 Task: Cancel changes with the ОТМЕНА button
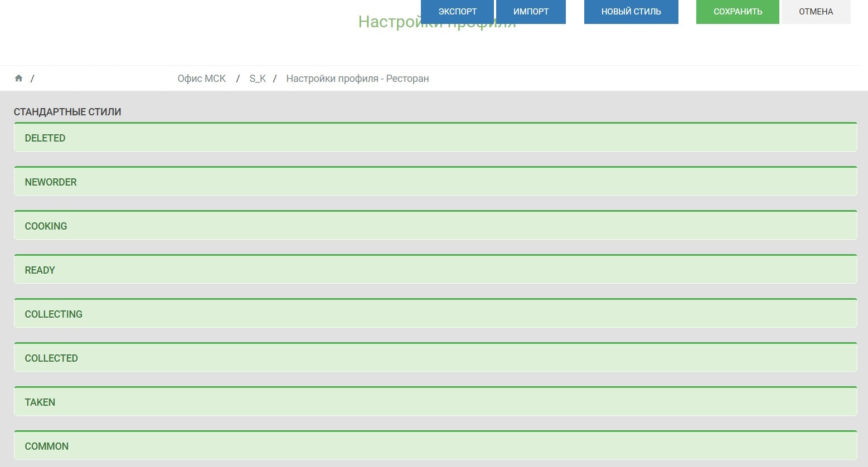pyautogui.click(x=816, y=12)
